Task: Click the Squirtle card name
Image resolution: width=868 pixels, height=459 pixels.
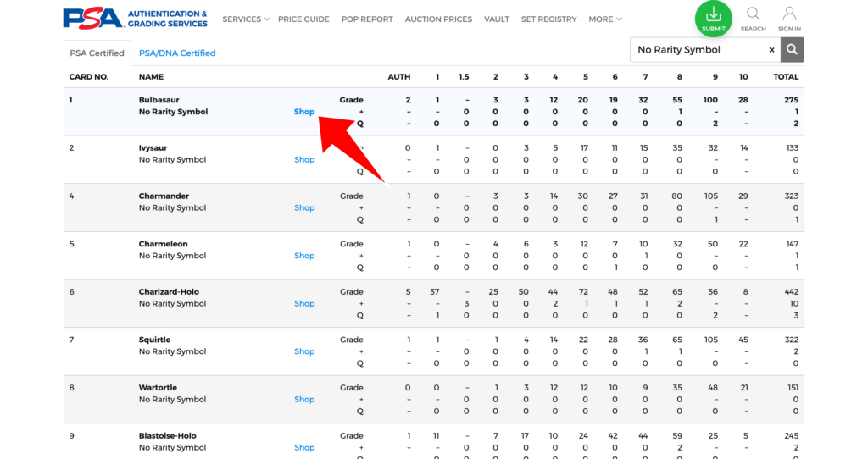Action: coord(154,340)
